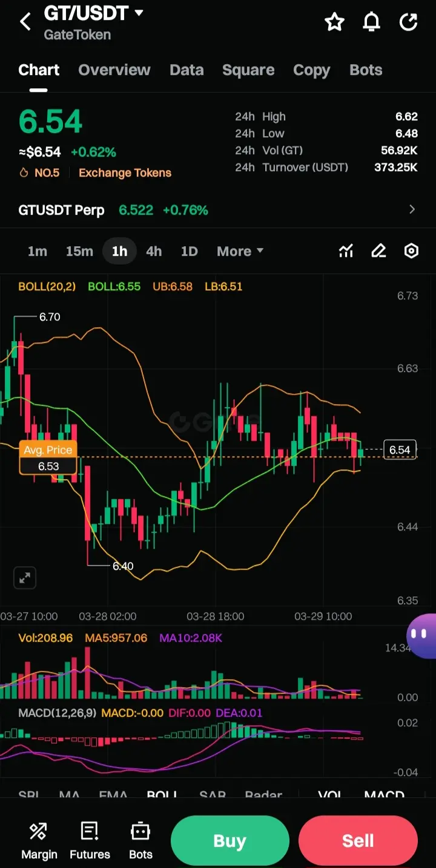Tap 24h Turnover 373.25K value
The height and width of the screenshot is (868, 436).
point(396,167)
